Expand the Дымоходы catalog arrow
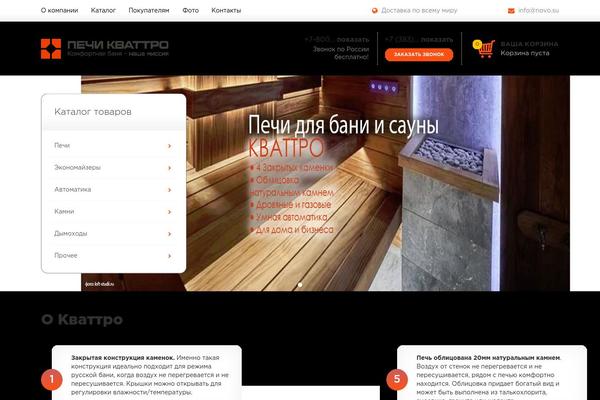This screenshot has width=600, height=400. click(170, 234)
